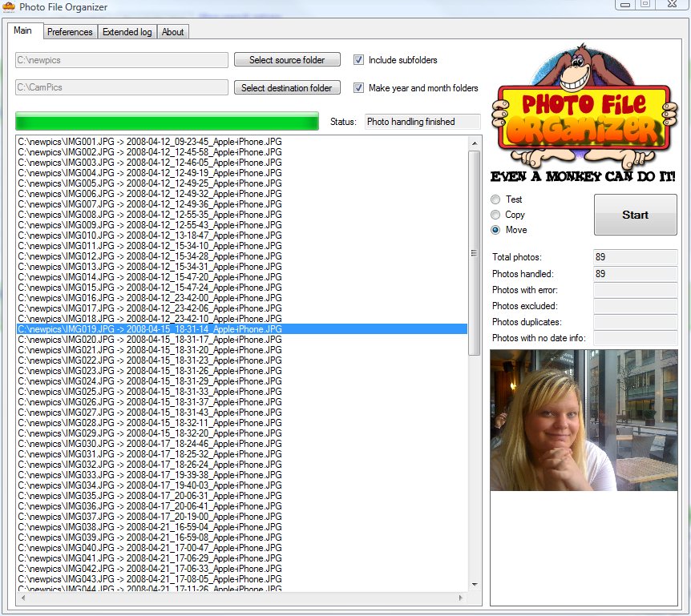Click the Photo File Organizer title bar icon
This screenshot has height=616, width=691.
point(8,7)
